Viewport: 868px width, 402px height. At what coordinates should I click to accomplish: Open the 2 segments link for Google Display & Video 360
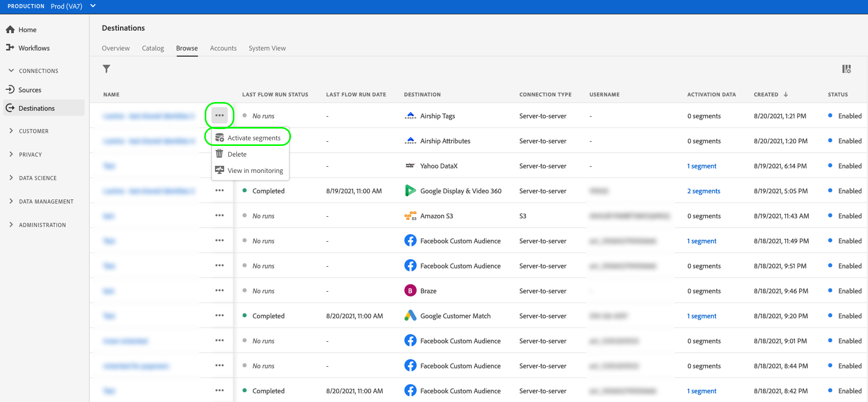704,191
